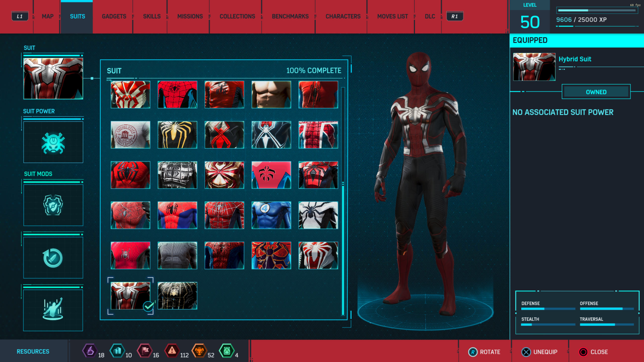Select the bullet-refresh suit mod slot
The image size is (644, 362).
pyautogui.click(x=53, y=258)
